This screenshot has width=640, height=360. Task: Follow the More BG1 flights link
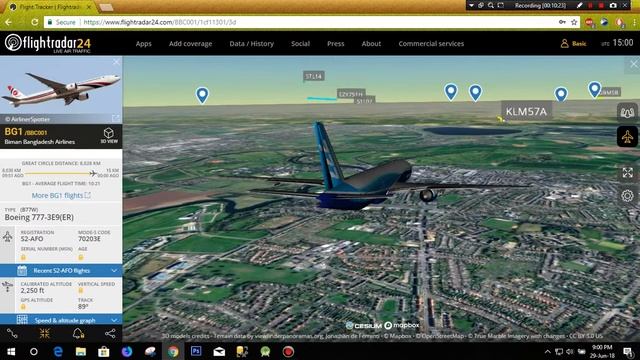[61, 196]
